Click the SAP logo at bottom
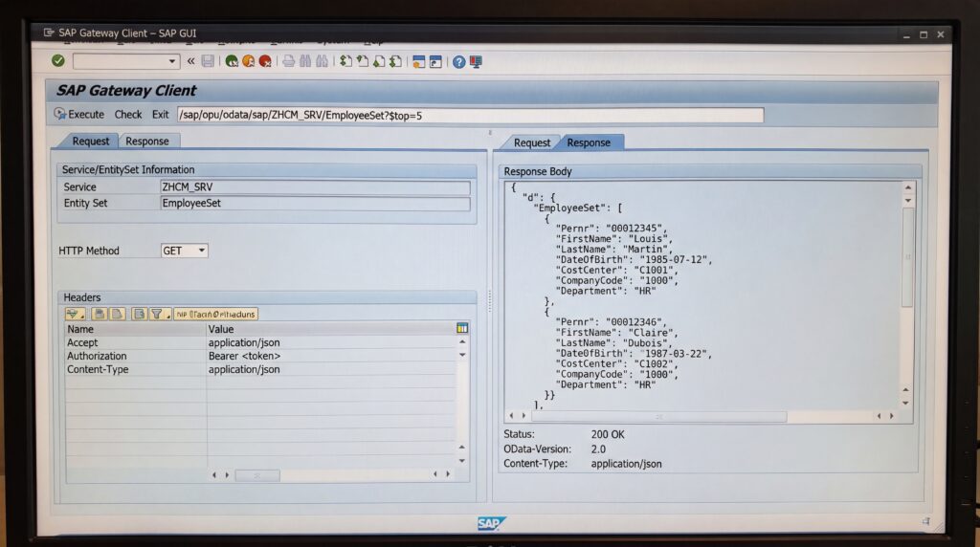 [x=491, y=523]
